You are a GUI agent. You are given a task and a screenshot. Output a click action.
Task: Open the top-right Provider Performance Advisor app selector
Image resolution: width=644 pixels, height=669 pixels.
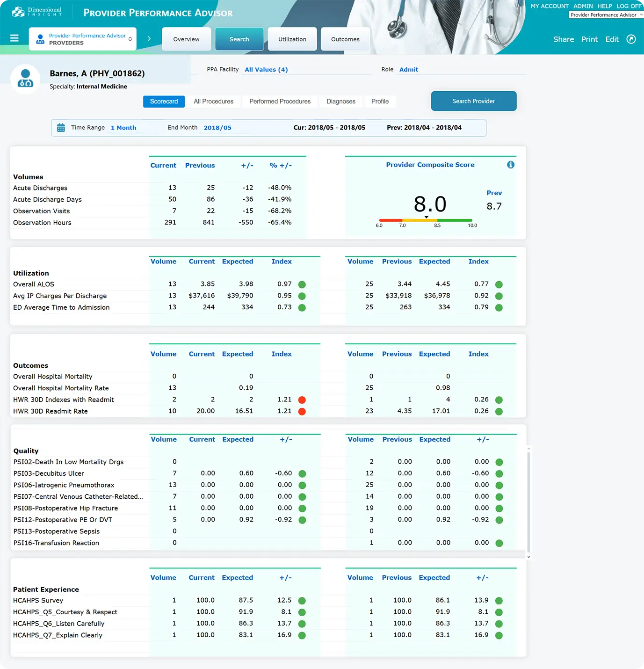click(x=606, y=15)
